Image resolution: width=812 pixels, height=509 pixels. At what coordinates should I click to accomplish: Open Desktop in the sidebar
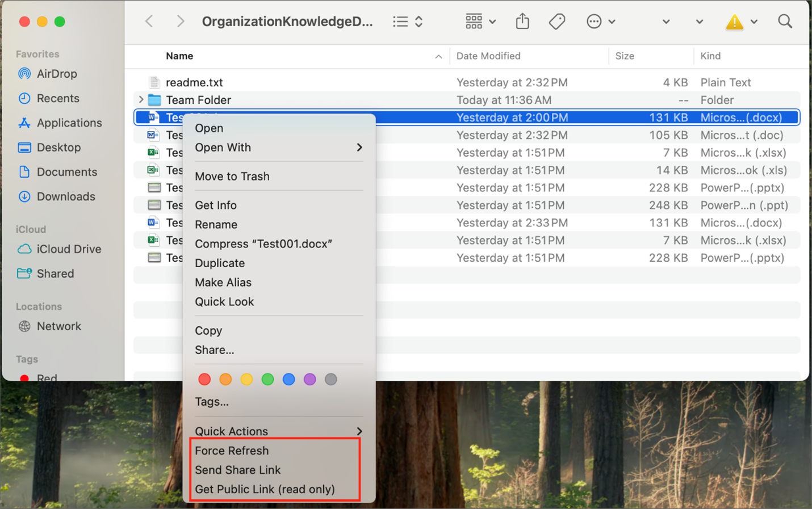click(58, 148)
